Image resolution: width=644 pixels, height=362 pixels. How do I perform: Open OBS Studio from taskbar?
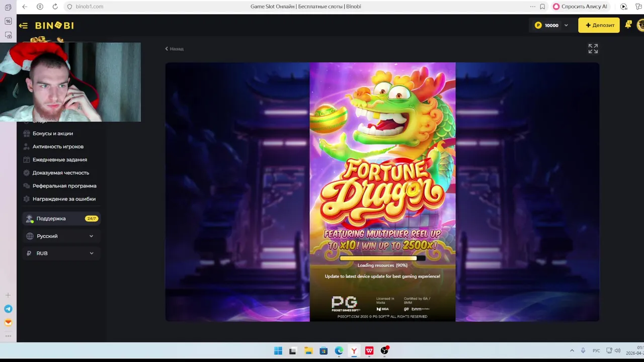coord(385,350)
